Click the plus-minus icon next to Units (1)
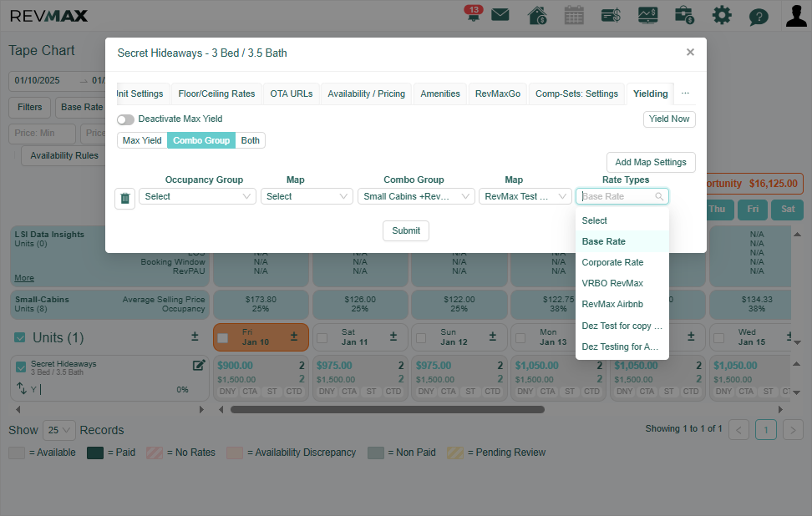Image resolution: width=812 pixels, height=516 pixels. (x=195, y=336)
